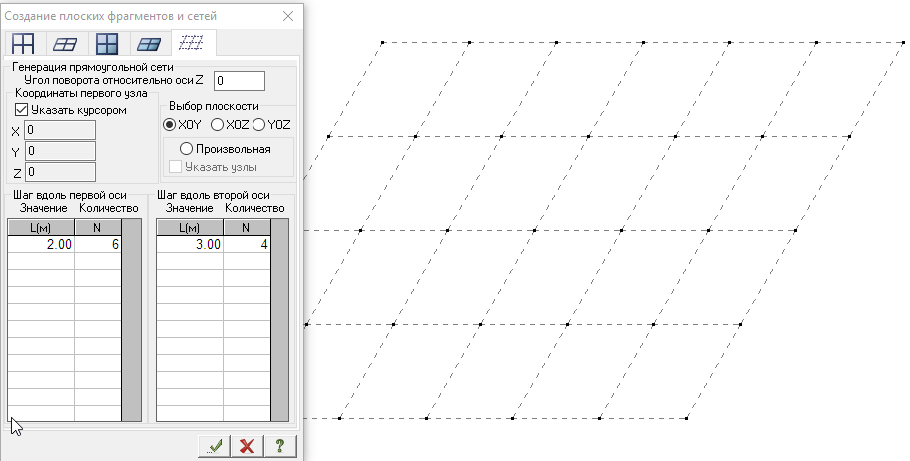Select the X0Y plane radio button

click(x=169, y=124)
